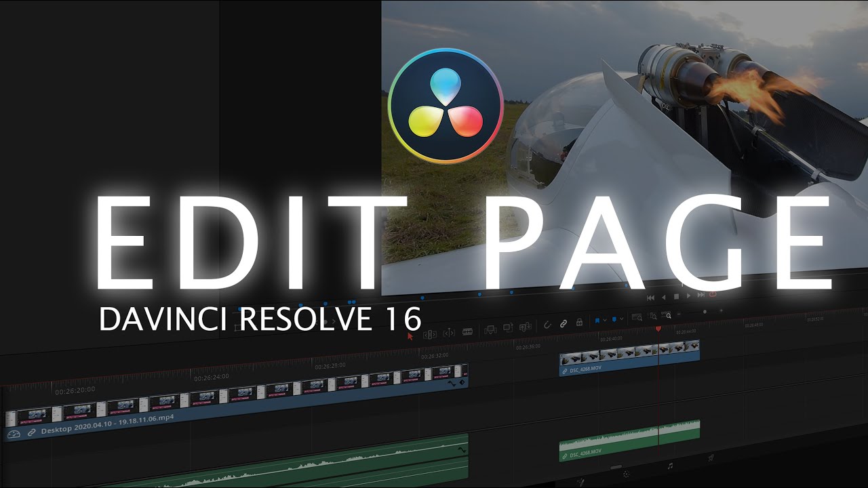Adjust the timeline zoom slider handle
Screen dimensions: 868x488
(x=705, y=312)
